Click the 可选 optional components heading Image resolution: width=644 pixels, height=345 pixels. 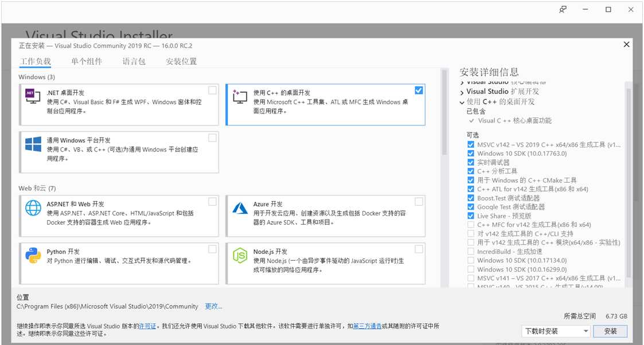coord(473,135)
